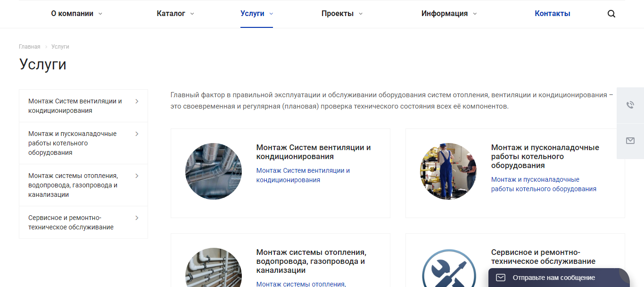
Task: Open the heating pipes round thumbnail
Action: pyautogui.click(x=214, y=268)
